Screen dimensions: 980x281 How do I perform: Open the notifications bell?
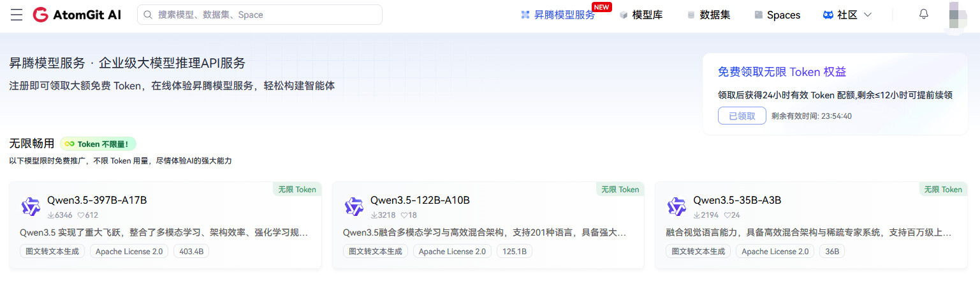923,15
